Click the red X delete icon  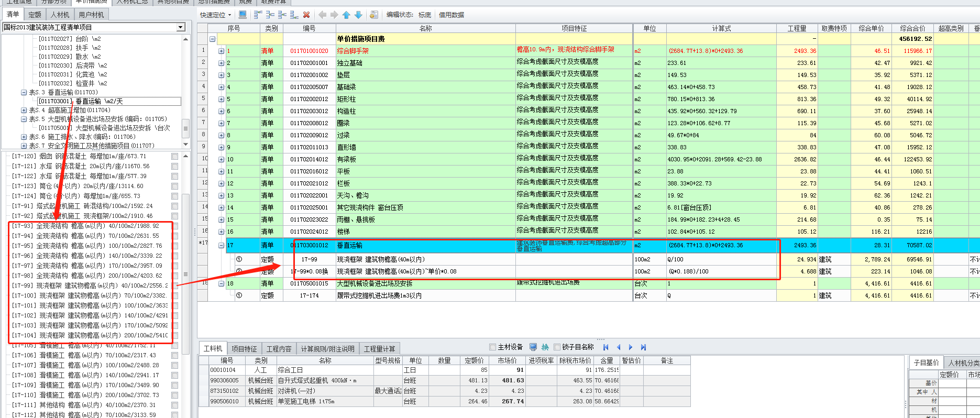coord(306,15)
